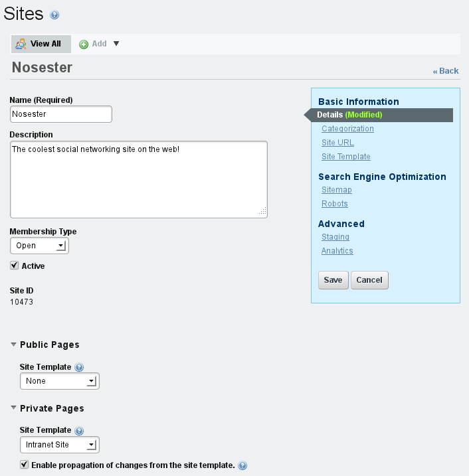Open the Robots section
This screenshot has width=469, height=476.
(x=334, y=204)
